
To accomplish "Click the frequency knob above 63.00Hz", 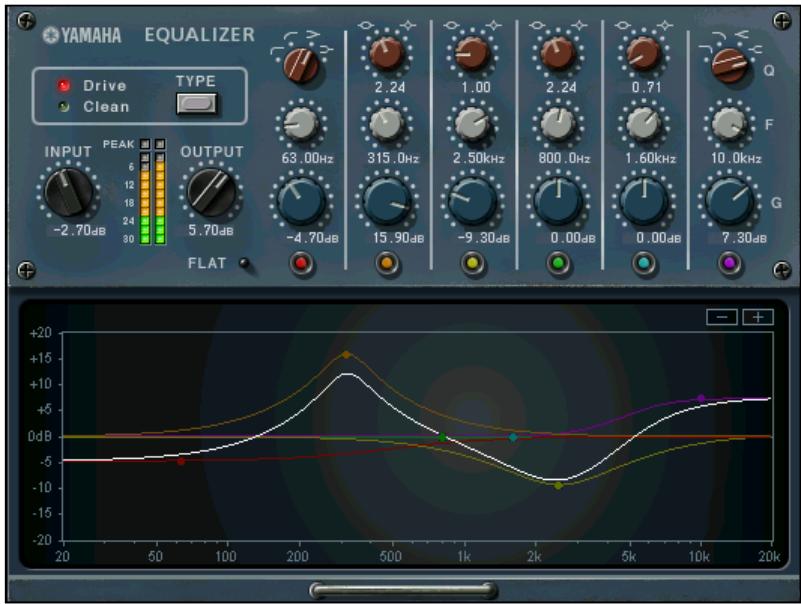I will coord(301,124).
